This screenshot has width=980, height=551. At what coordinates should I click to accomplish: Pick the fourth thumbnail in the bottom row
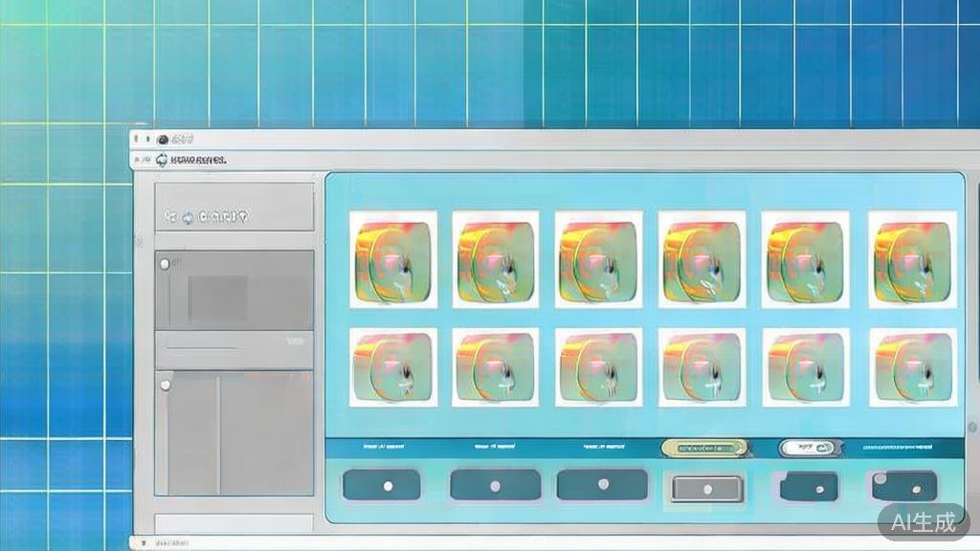coord(702,367)
